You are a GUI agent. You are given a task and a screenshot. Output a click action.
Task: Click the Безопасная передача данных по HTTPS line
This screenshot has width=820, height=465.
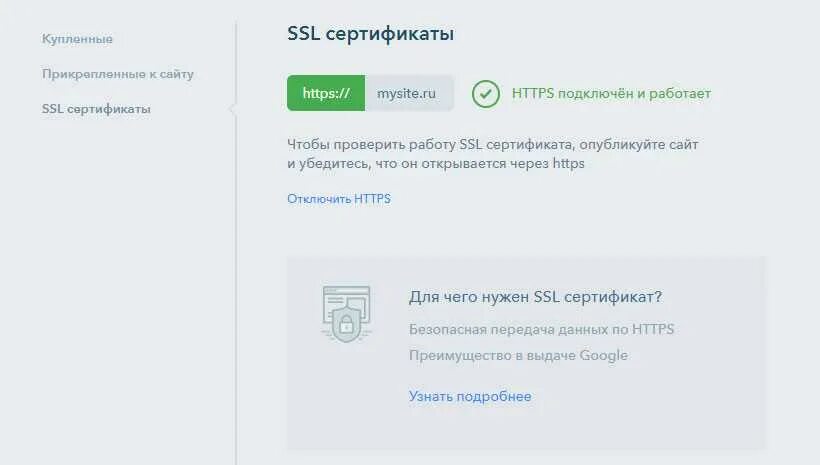(x=541, y=328)
